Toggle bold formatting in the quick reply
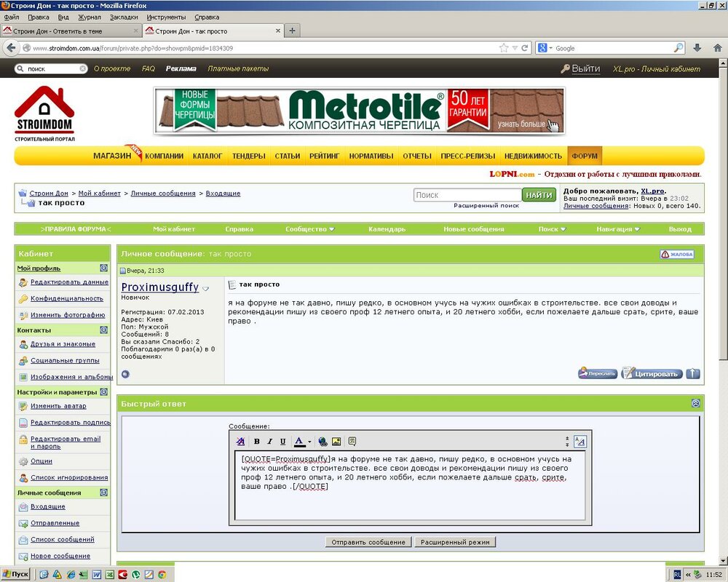The image size is (728, 582). click(257, 442)
